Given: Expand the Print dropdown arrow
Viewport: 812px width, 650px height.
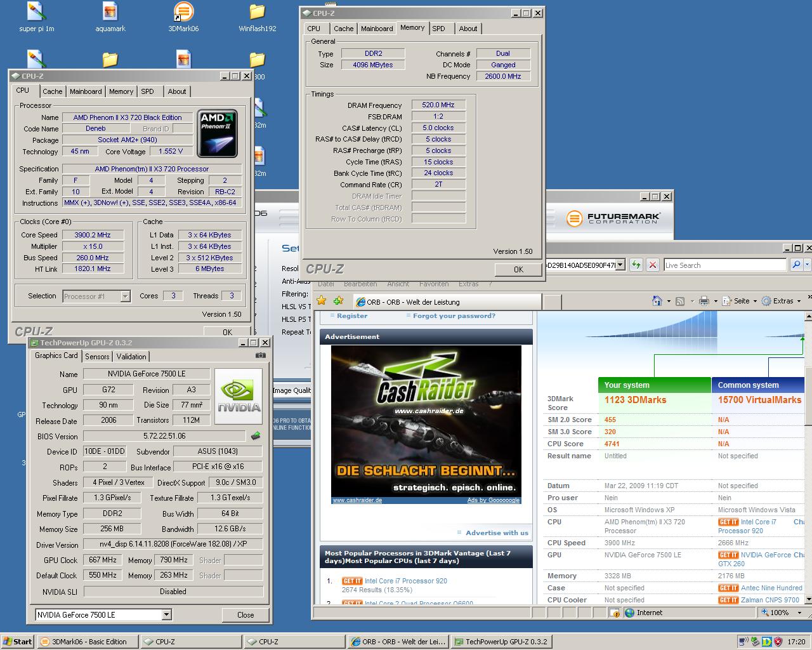Looking at the screenshot, I should [x=715, y=302].
